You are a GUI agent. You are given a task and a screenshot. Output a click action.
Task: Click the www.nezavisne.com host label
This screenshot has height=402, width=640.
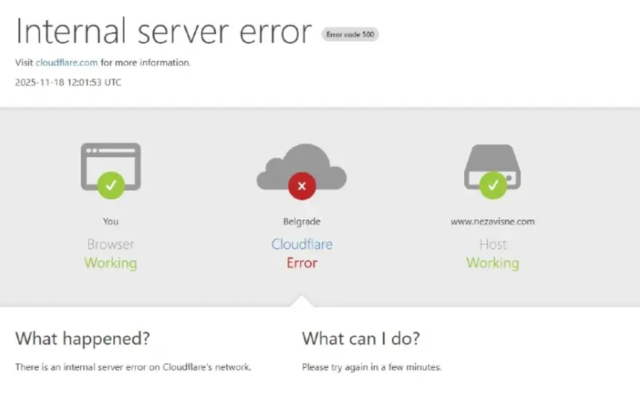[492, 221]
